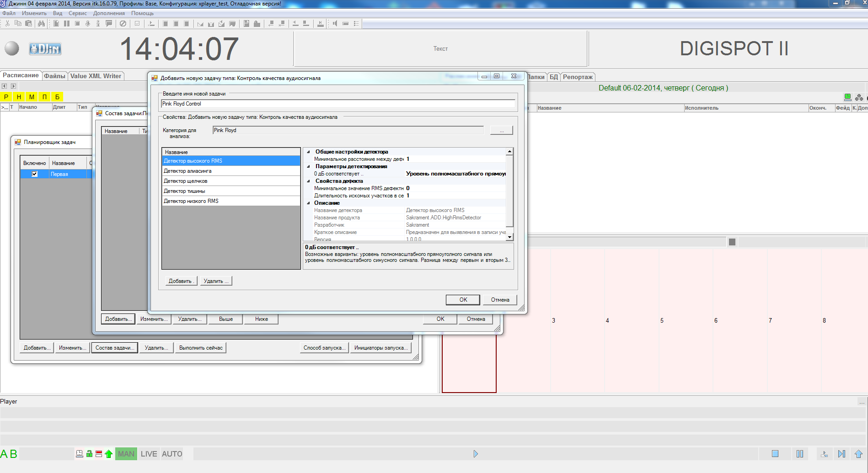
Task: Collapse the Свойства дефекта property group
Action: [x=308, y=181]
